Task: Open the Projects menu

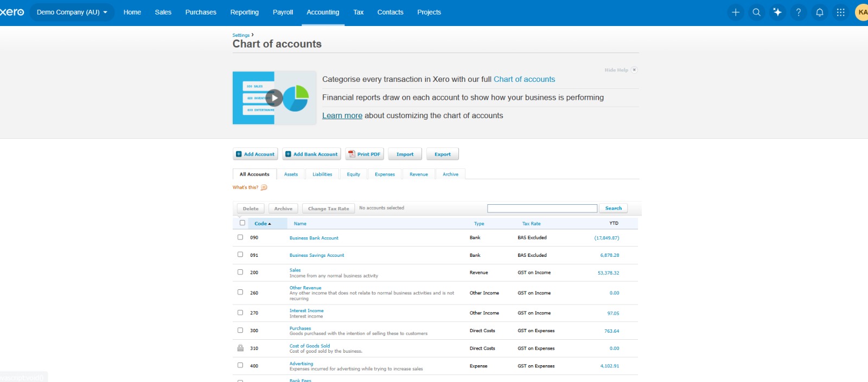Action: 429,12
